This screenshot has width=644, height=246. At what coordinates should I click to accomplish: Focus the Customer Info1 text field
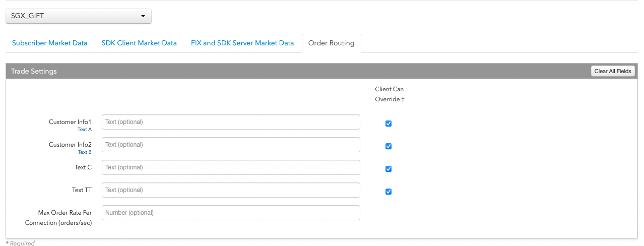(231, 122)
